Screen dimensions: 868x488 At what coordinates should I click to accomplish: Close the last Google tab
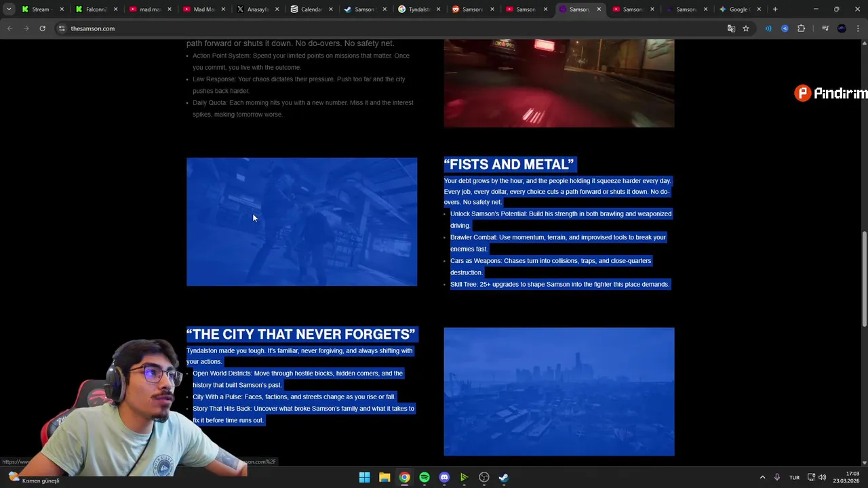click(x=759, y=9)
